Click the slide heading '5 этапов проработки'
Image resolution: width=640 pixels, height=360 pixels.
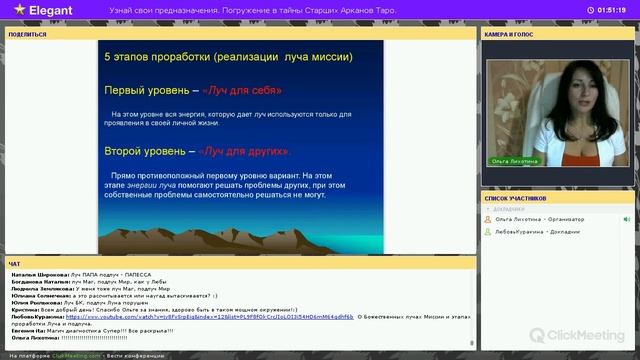click(x=228, y=57)
